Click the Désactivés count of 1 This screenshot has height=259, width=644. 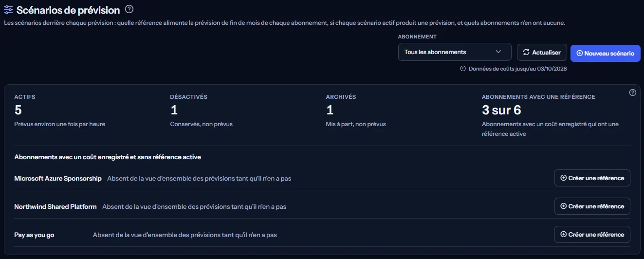[174, 111]
